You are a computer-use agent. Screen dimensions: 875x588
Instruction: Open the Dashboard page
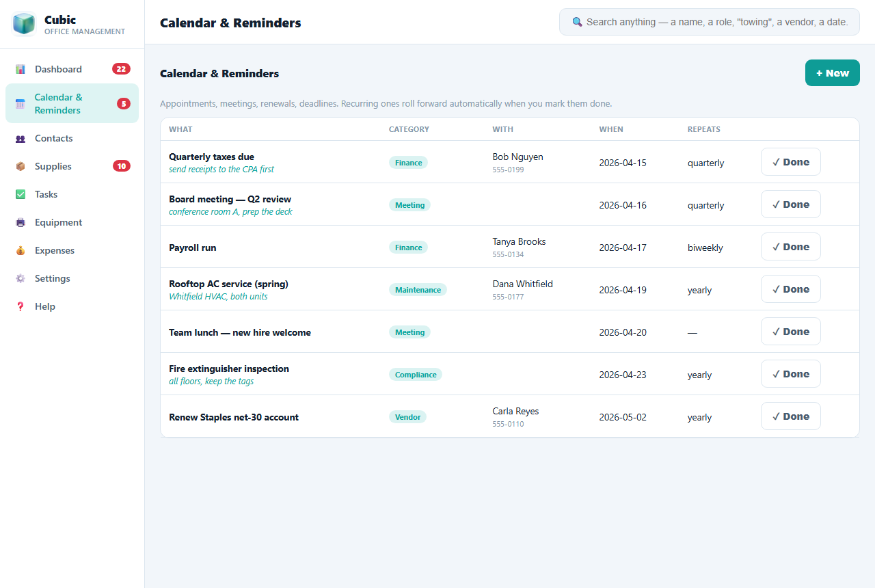click(x=72, y=69)
